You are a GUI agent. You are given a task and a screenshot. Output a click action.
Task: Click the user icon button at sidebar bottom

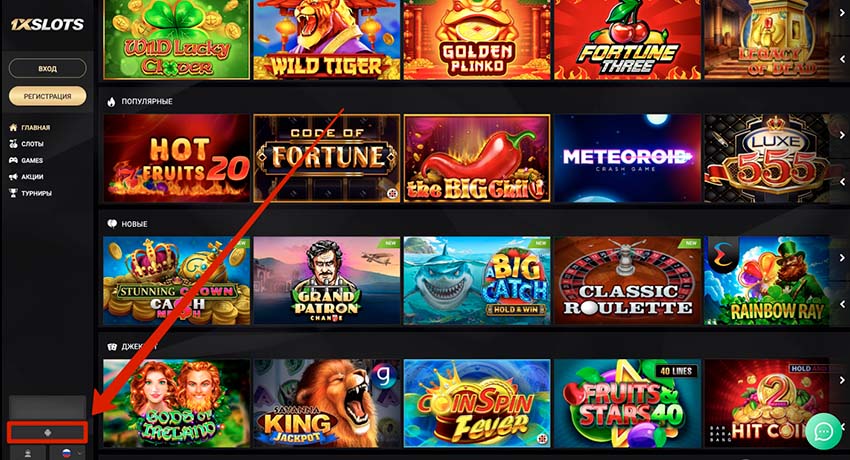click(28, 453)
